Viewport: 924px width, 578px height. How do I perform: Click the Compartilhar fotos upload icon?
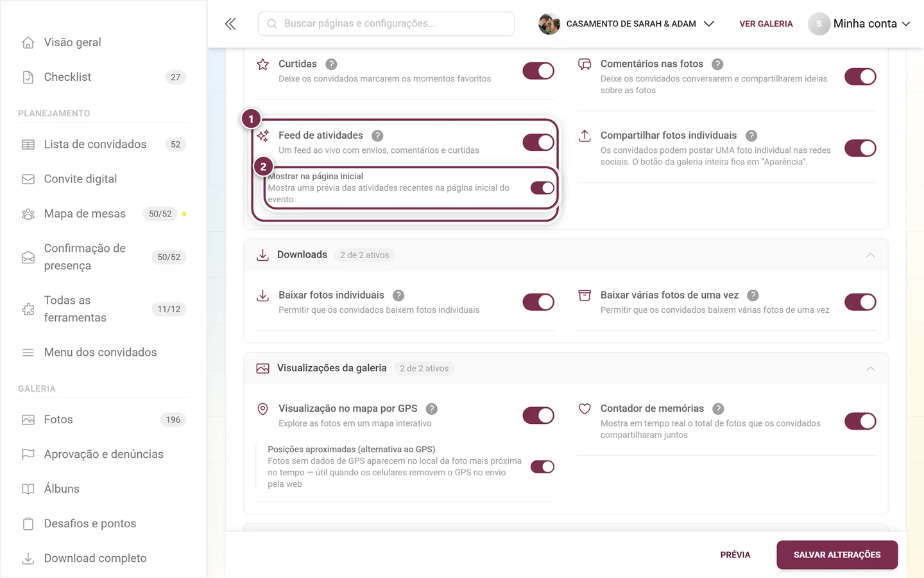coord(585,136)
